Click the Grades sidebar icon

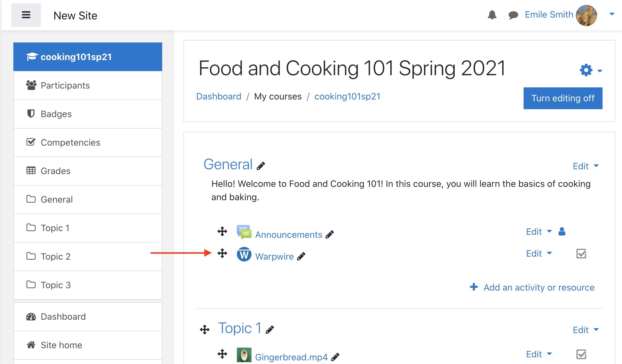click(31, 170)
